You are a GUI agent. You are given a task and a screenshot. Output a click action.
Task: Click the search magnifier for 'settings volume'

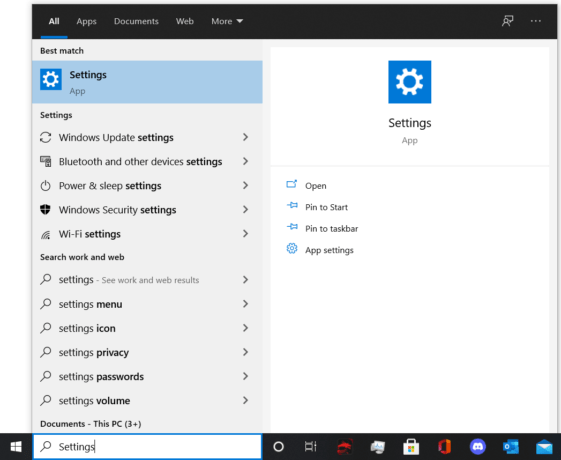tap(45, 401)
